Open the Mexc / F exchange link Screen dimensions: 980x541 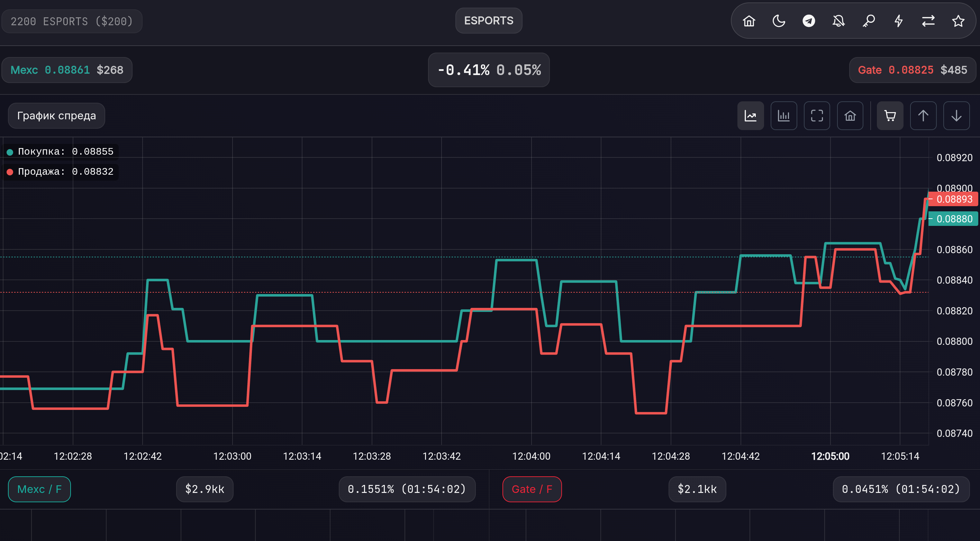click(39, 489)
